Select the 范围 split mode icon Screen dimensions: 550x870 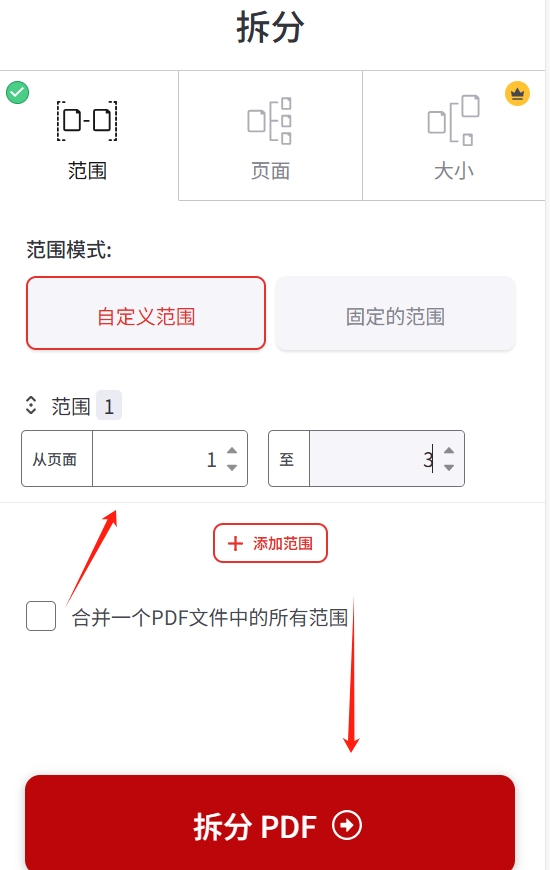87,120
